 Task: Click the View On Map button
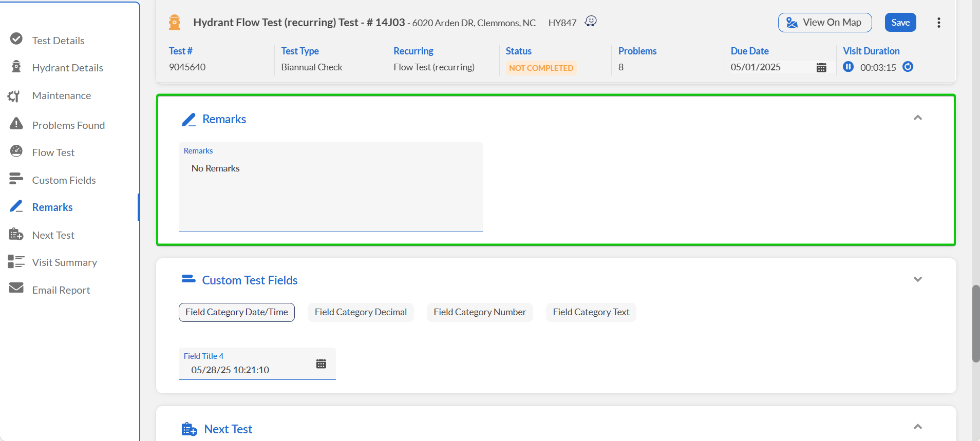click(x=824, y=23)
